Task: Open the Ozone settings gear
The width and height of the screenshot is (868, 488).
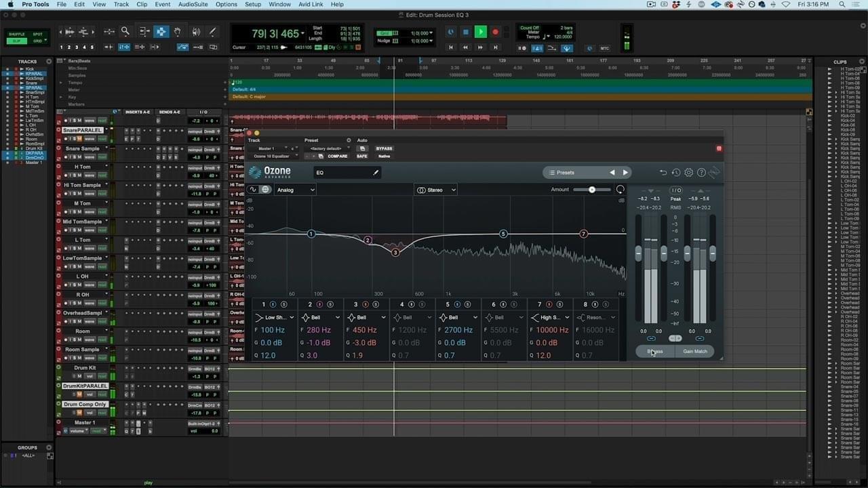Action: tap(689, 172)
